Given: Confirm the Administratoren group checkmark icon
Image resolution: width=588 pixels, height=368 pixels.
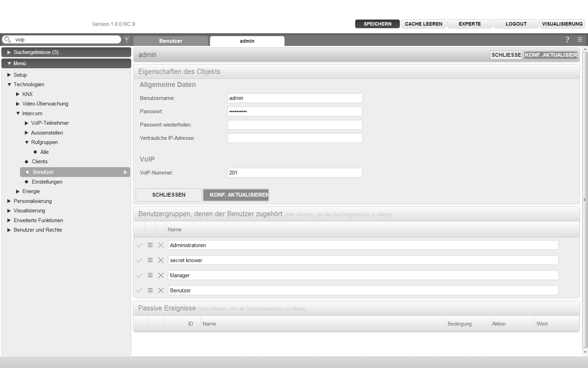Looking at the screenshot, I should [x=139, y=245].
